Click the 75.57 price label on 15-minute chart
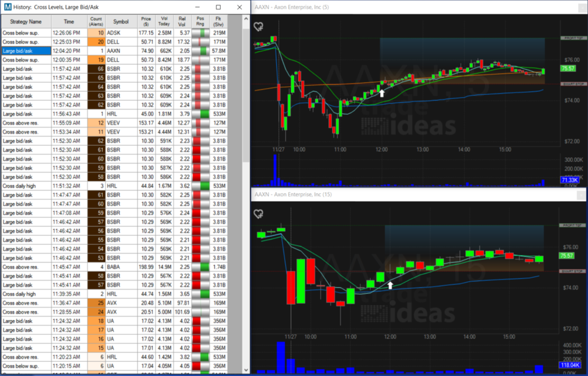Image resolution: width=588 pixels, height=376 pixels. (x=566, y=255)
